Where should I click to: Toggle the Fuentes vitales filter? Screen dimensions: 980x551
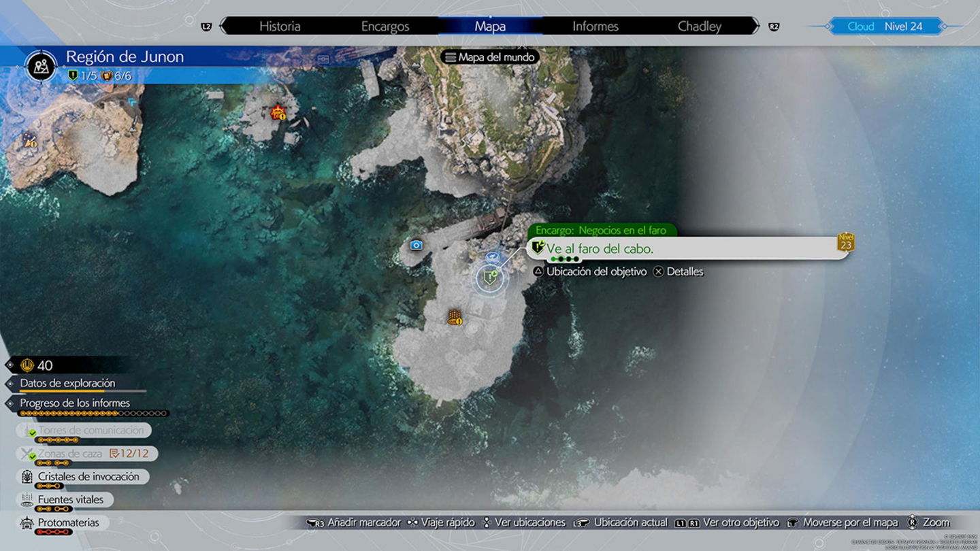pos(65,500)
